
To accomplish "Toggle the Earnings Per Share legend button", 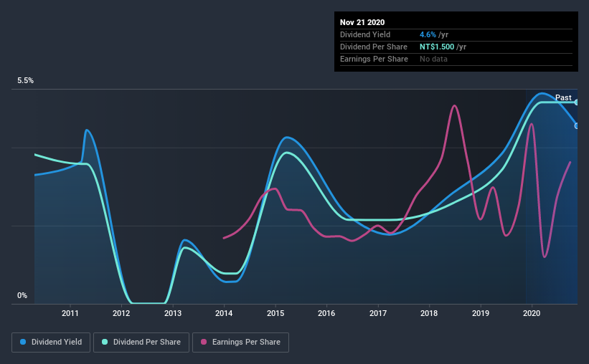I will pyautogui.click(x=240, y=343).
